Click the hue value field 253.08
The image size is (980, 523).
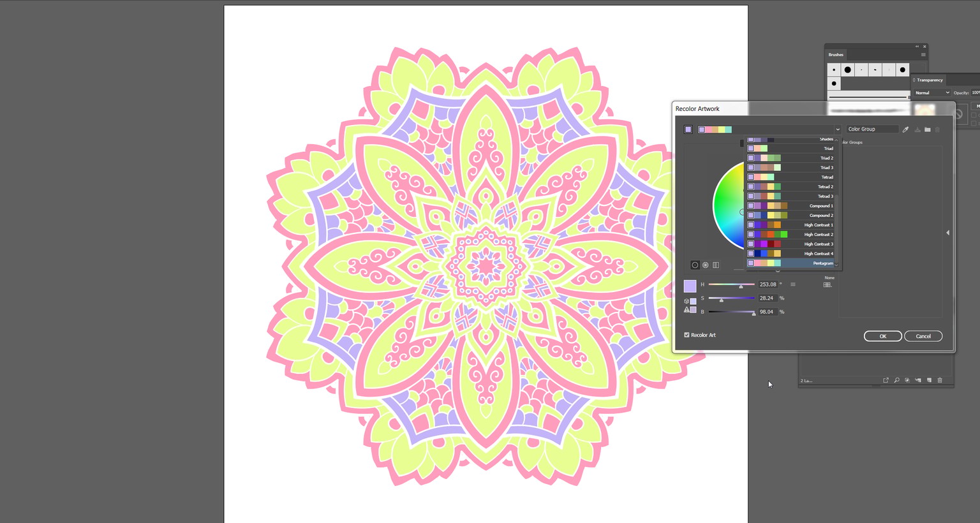pos(768,284)
